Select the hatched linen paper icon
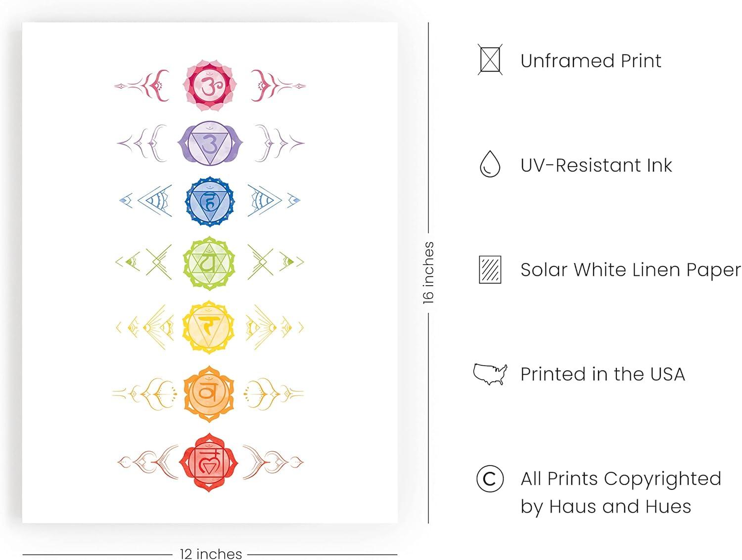 click(490, 269)
